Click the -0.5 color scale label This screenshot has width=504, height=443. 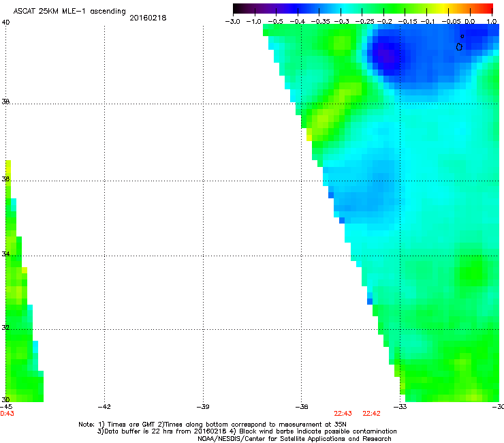coord(275,22)
